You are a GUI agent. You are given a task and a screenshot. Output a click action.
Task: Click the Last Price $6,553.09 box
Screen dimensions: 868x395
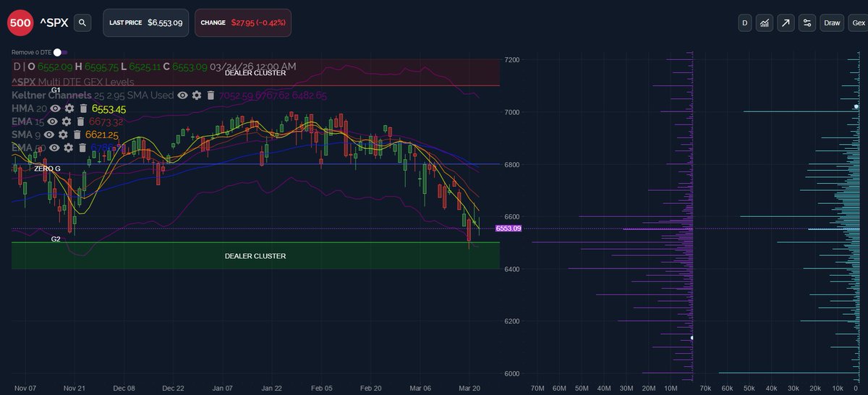[147, 23]
